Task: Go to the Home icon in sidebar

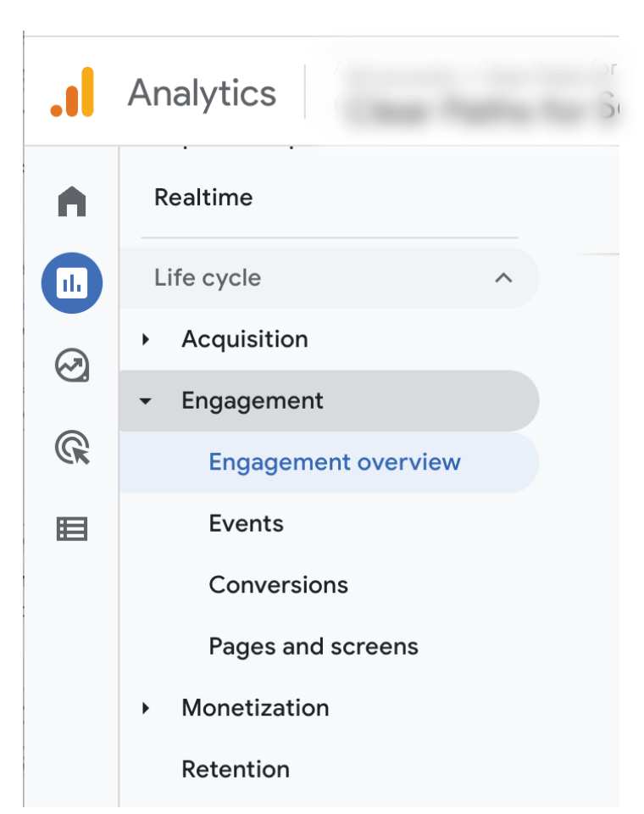Action: coord(72,202)
